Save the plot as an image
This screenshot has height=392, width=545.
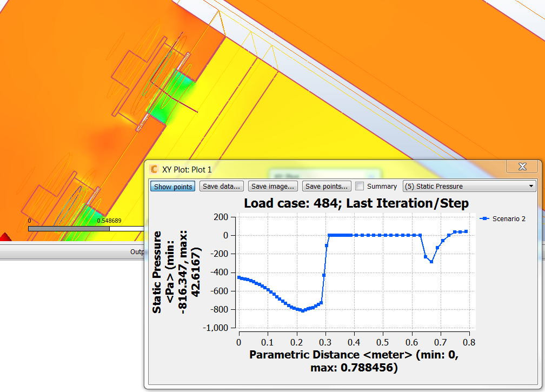273,186
